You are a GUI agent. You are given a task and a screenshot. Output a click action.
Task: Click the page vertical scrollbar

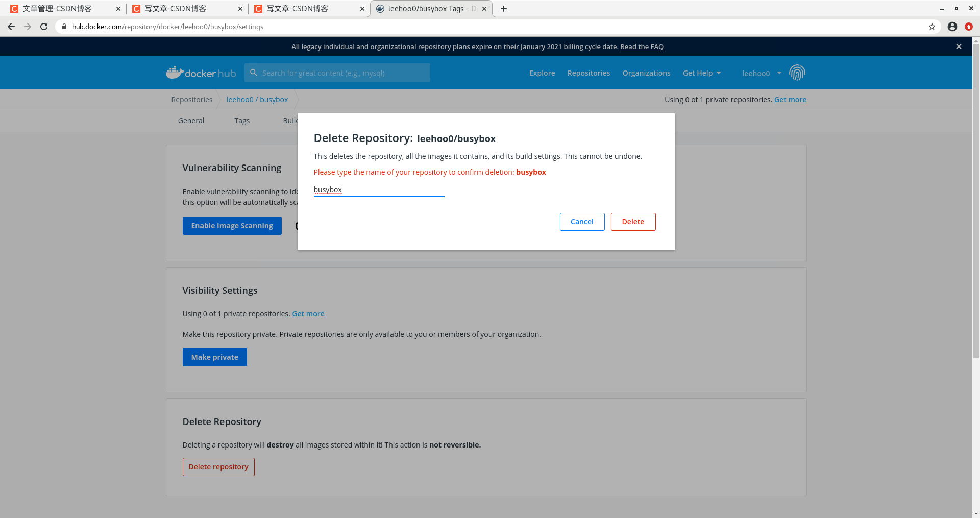click(x=976, y=201)
